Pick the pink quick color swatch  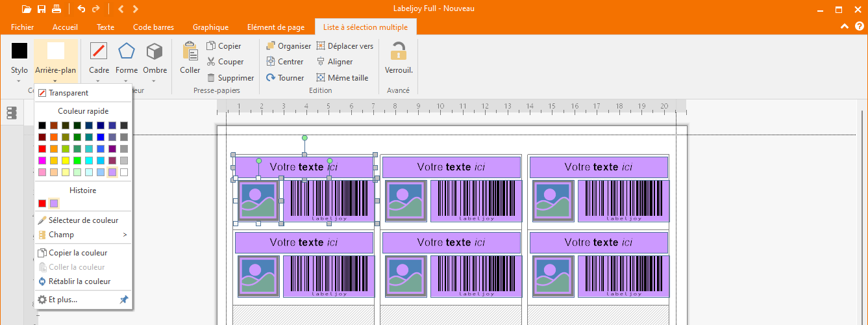pos(42,172)
